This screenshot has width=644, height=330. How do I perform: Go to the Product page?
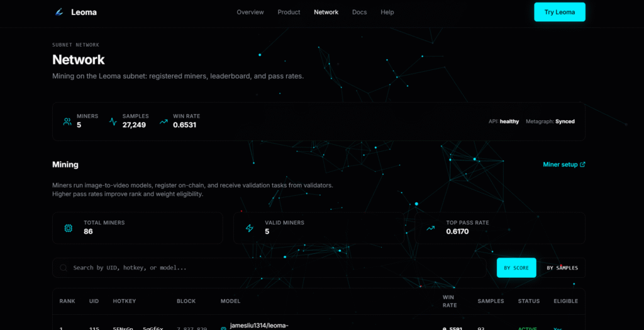[289, 12]
